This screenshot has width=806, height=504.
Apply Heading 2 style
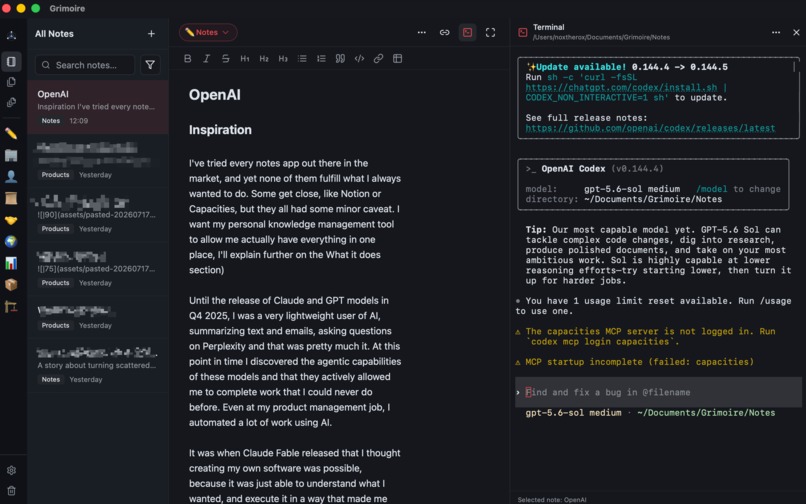click(x=264, y=59)
